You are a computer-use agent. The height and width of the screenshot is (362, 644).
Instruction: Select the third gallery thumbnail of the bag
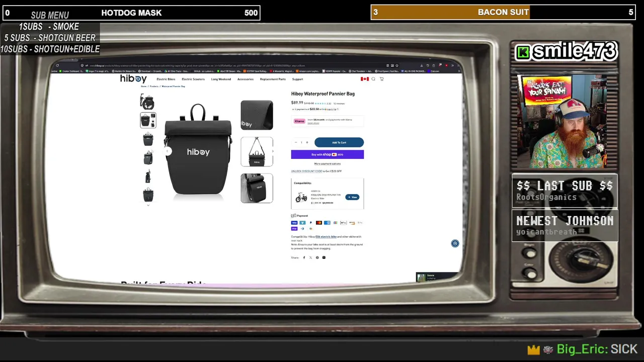(148, 139)
